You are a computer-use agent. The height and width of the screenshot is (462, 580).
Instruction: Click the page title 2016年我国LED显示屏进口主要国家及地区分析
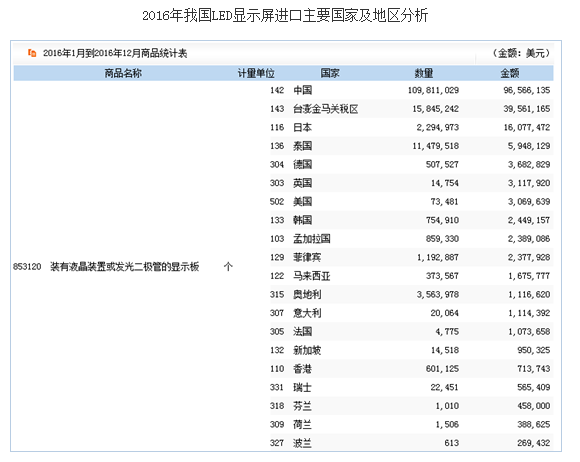coord(285,16)
